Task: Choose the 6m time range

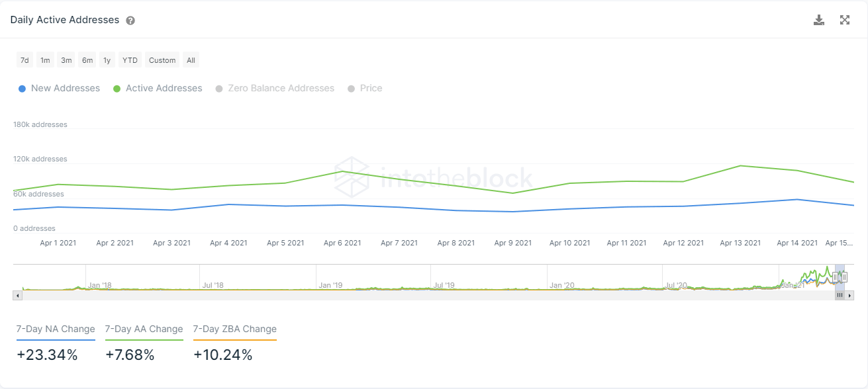Action: tap(87, 60)
